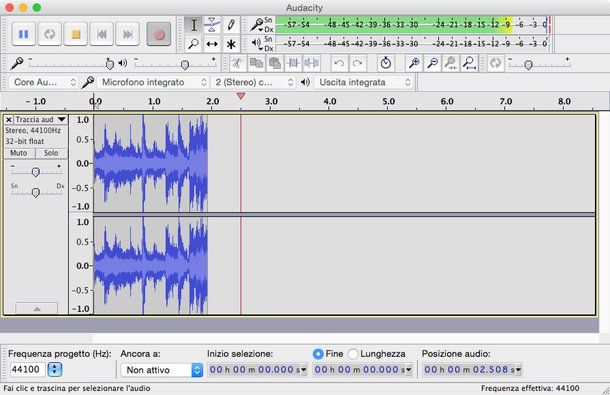Image resolution: width=610 pixels, height=395 pixels.
Task: Adjust the track pan Sn/Dx slider
Action: [35, 192]
